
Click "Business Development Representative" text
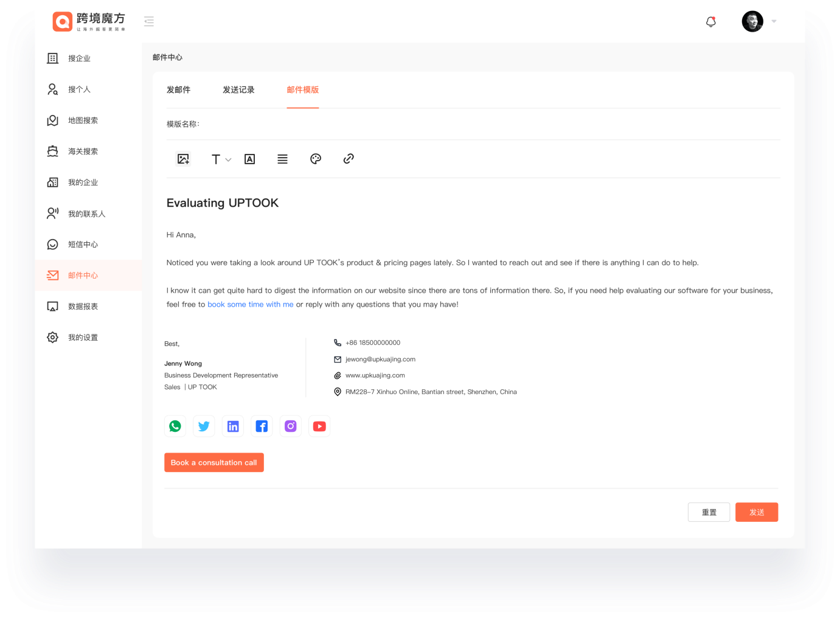coord(221,375)
